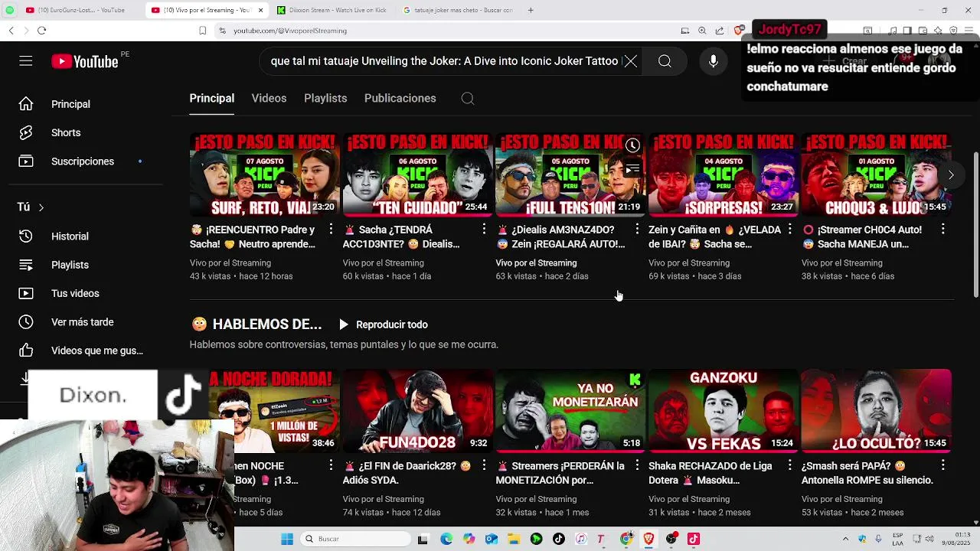The image size is (980, 551).
Task: Open options menu for ¿Smash será PAPÁ? video
Action: point(943,465)
